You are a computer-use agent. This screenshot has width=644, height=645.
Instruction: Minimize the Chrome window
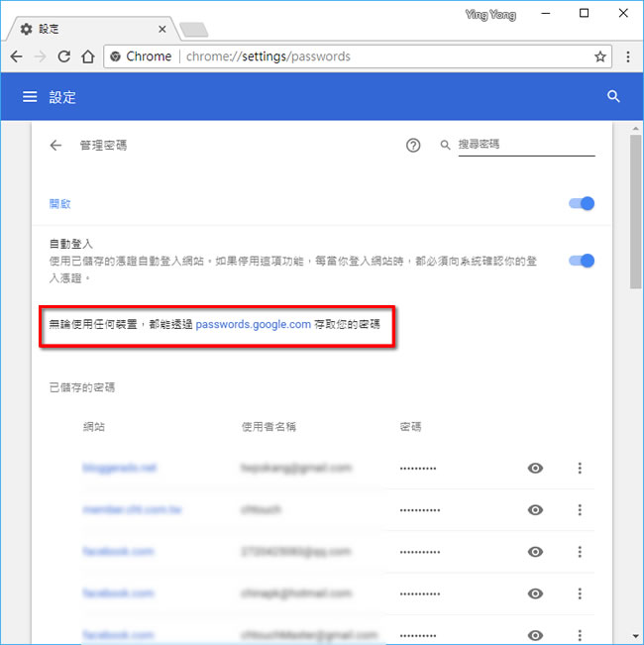545,14
